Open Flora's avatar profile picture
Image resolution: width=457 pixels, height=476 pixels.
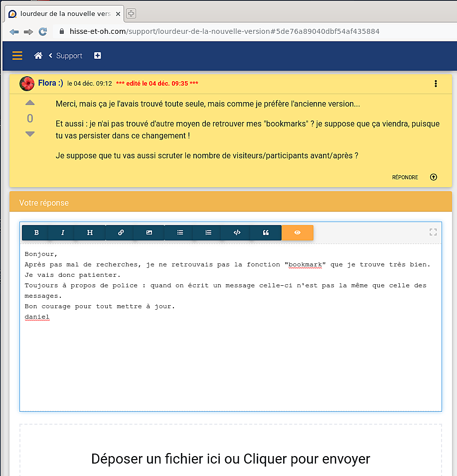pos(27,84)
